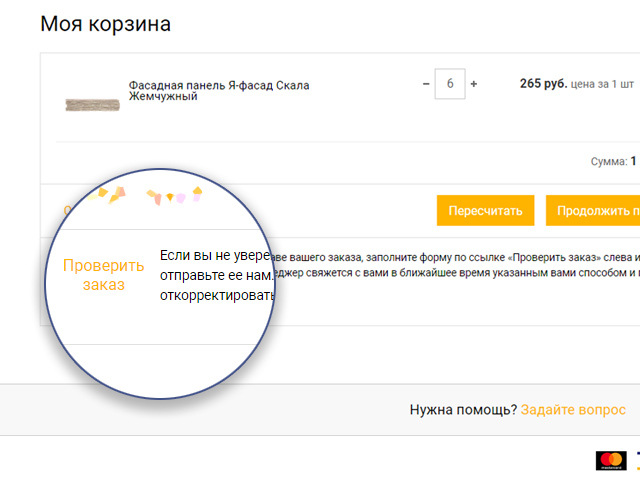Screen dimensions: 640x480
Task: Follow the Проверить заказ link
Action: tap(104, 275)
